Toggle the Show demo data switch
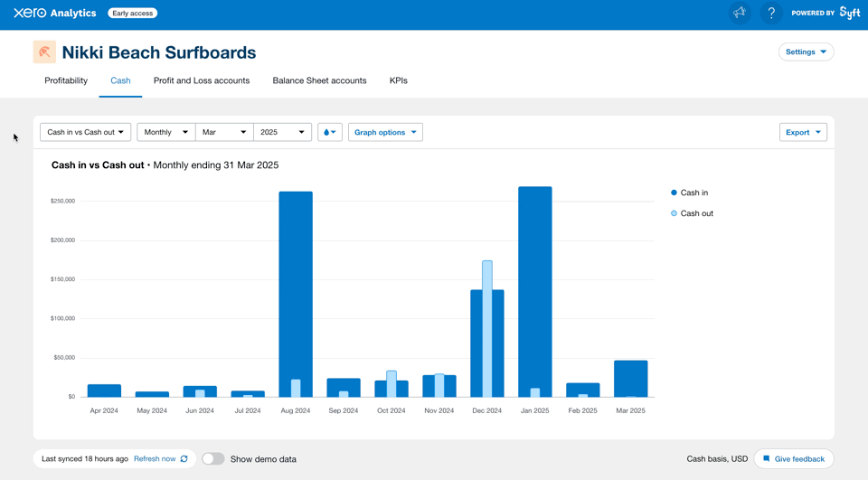This screenshot has height=480, width=868. pos(212,459)
